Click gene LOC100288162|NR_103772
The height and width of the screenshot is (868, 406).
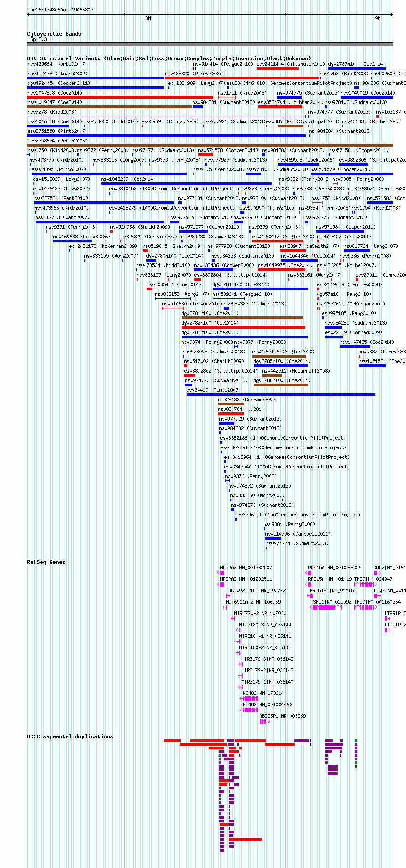point(228,596)
